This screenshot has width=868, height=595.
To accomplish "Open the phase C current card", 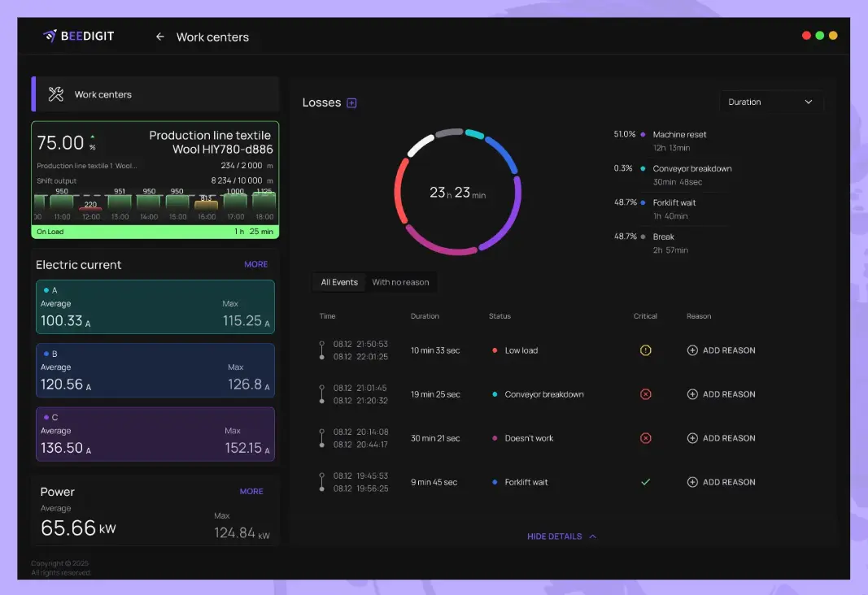I will pyautogui.click(x=155, y=434).
